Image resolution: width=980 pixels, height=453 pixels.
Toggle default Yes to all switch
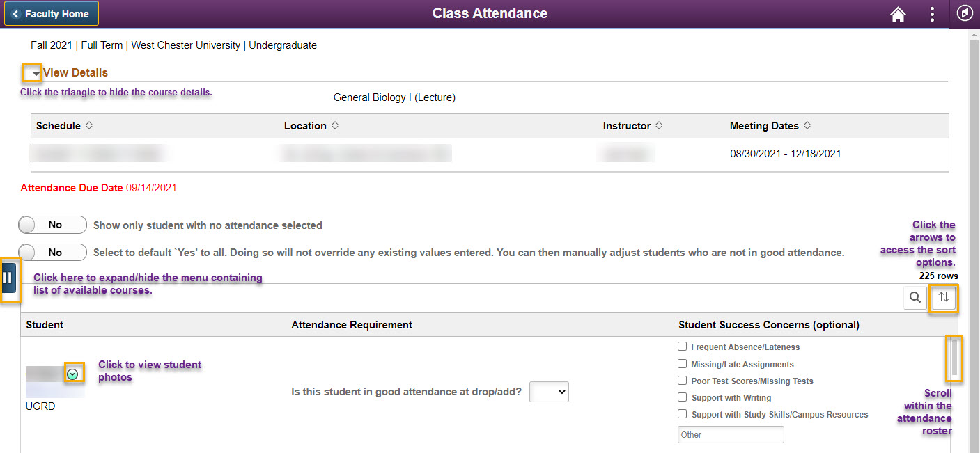pos(53,253)
